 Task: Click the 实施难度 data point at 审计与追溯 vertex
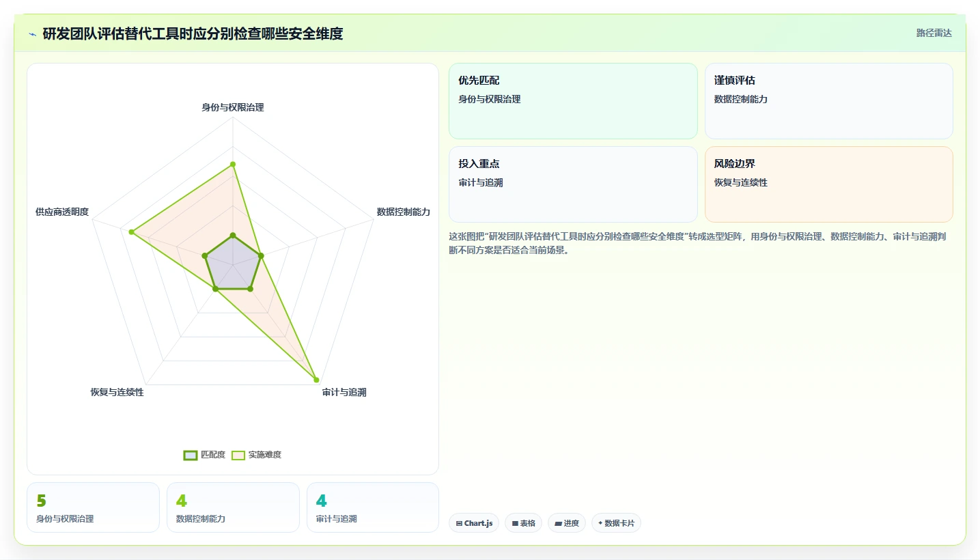316,379
